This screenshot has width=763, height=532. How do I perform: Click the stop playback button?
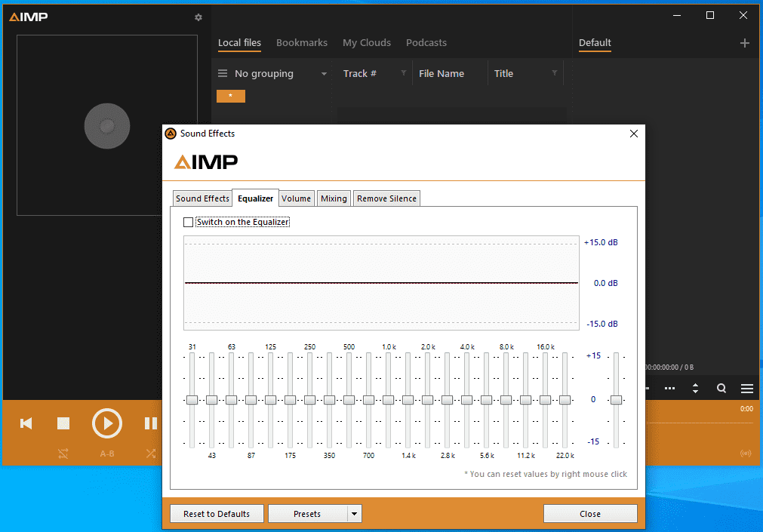tap(63, 423)
